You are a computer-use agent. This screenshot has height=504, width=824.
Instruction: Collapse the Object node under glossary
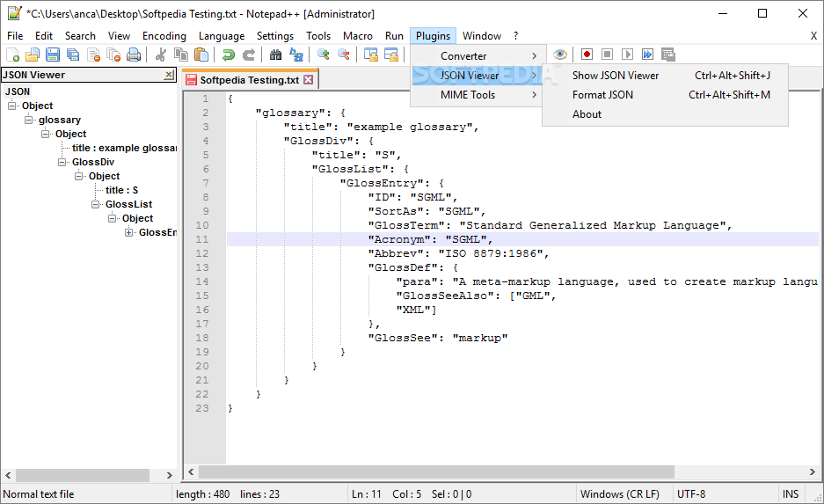(45, 134)
